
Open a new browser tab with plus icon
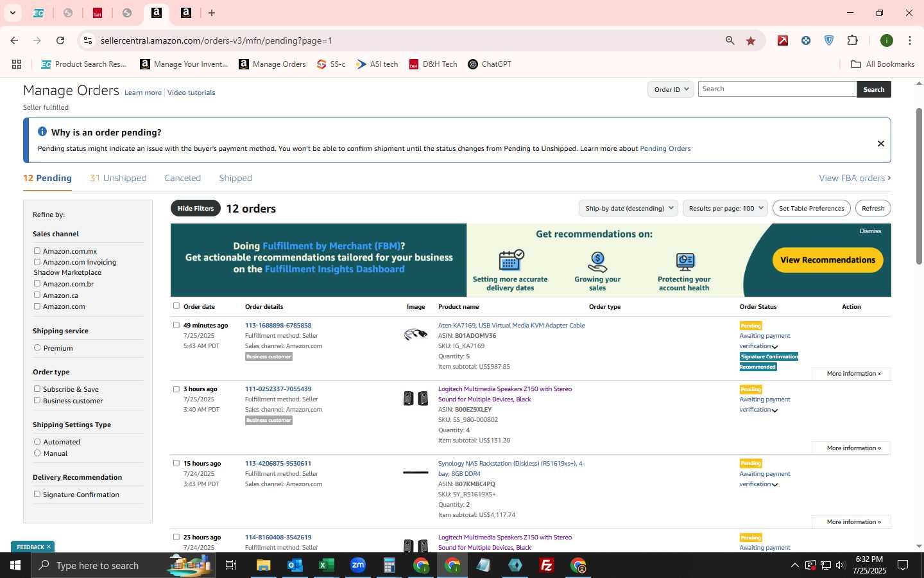pyautogui.click(x=212, y=13)
